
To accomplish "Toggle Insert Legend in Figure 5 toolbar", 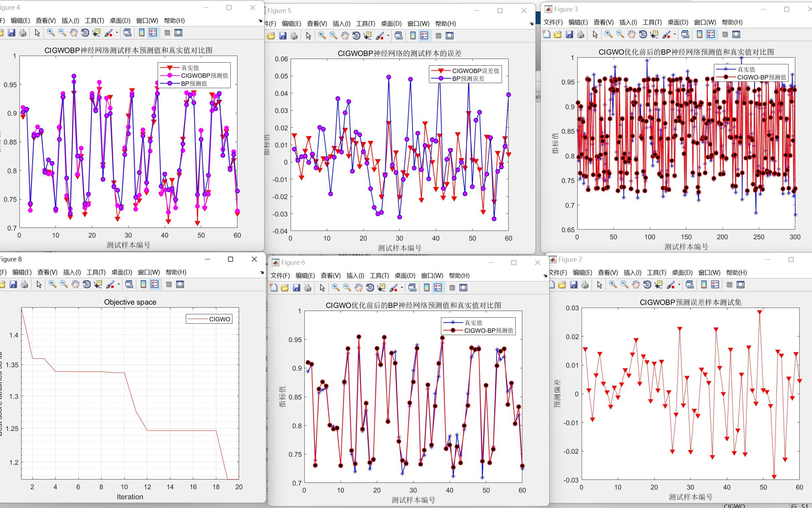I will coord(424,36).
